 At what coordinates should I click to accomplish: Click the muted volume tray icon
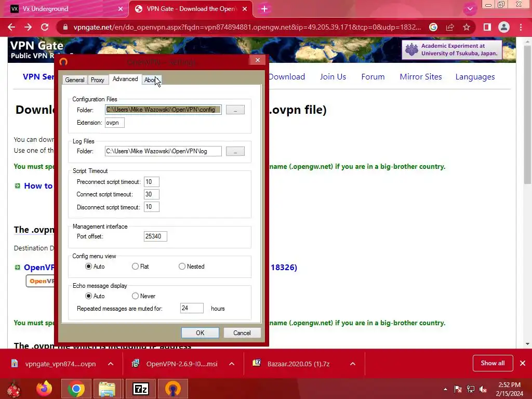coord(483,389)
